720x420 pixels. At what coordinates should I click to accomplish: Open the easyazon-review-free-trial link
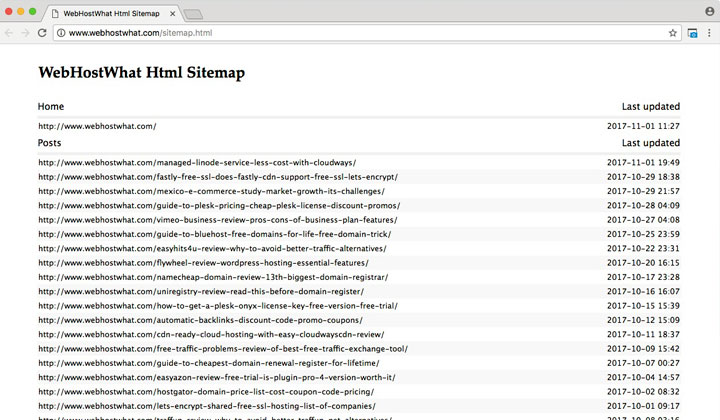tap(217, 377)
